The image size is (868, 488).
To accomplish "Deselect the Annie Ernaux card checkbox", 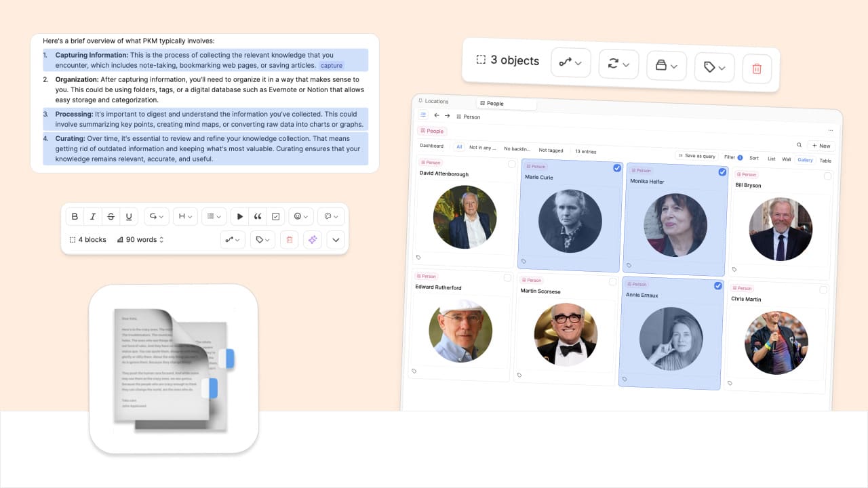I will coord(718,286).
